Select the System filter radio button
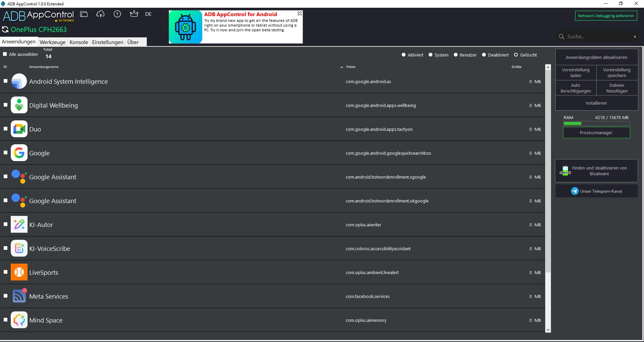 coord(430,55)
